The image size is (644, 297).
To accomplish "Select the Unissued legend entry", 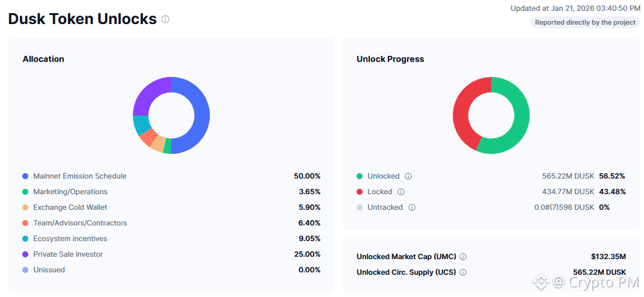I will [49, 270].
